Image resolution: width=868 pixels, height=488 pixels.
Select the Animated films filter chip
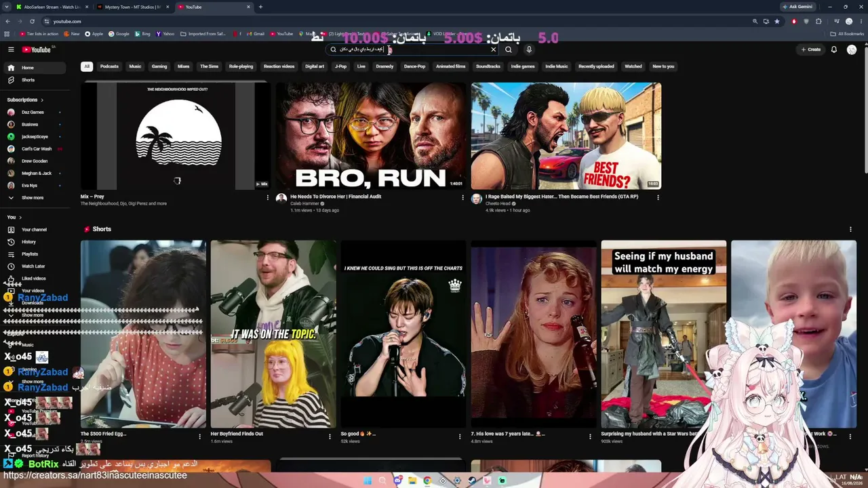pos(450,66)
